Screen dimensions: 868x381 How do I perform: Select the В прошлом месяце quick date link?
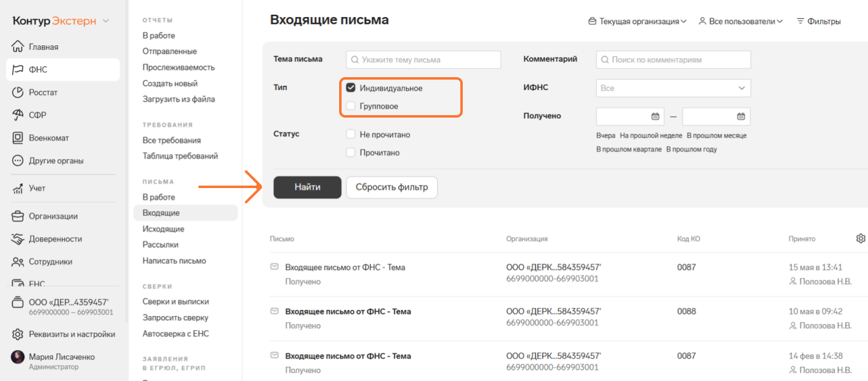[x=716, y=135]
